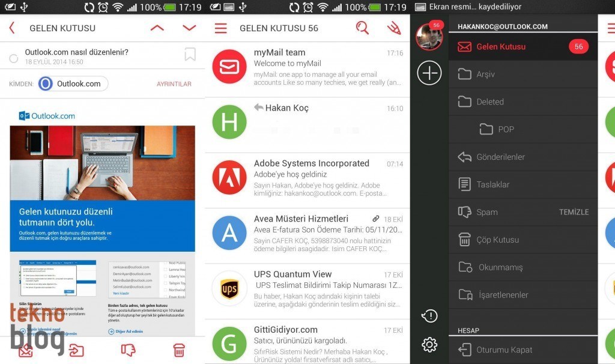This screenshot has height=364, width=615.
Task: Tap the compose pencil icon
Action: (x=394, y=28)
